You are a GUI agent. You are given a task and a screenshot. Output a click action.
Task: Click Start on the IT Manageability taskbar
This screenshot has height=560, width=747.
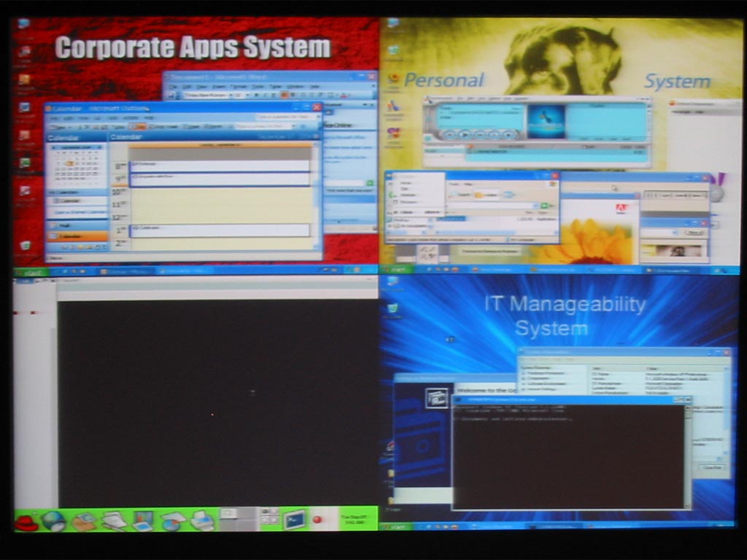[396, 526]
